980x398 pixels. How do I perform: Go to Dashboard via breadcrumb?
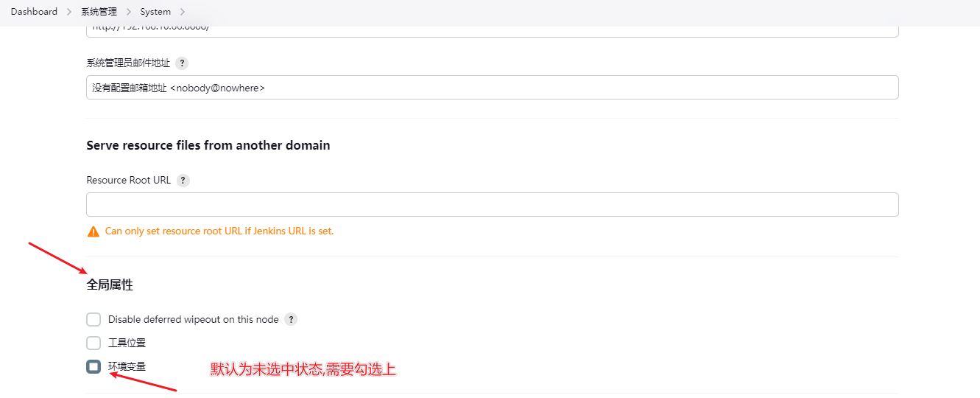34,12
